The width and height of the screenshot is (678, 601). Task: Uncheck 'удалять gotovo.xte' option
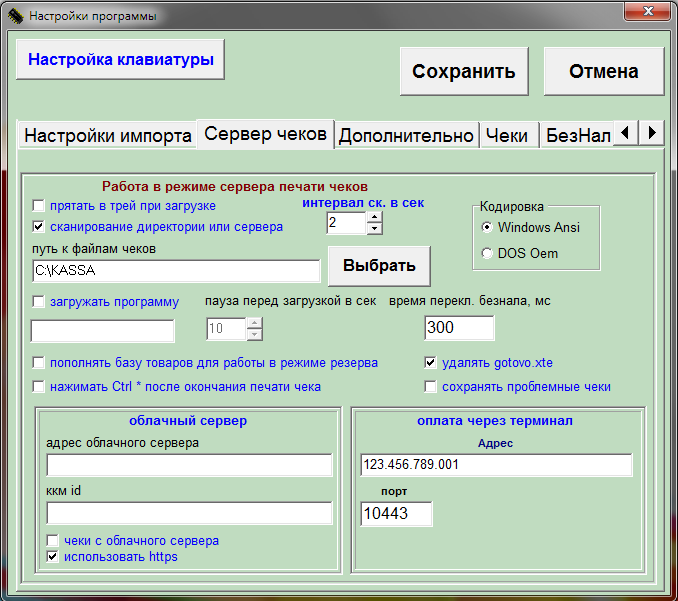[x=430, y=362]
